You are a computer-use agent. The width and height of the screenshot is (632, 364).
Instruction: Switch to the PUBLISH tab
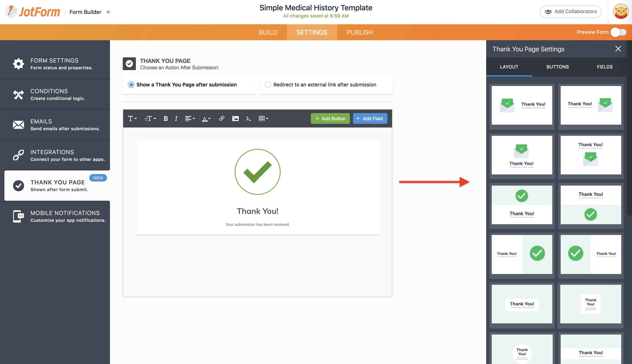tap(359, 32)
